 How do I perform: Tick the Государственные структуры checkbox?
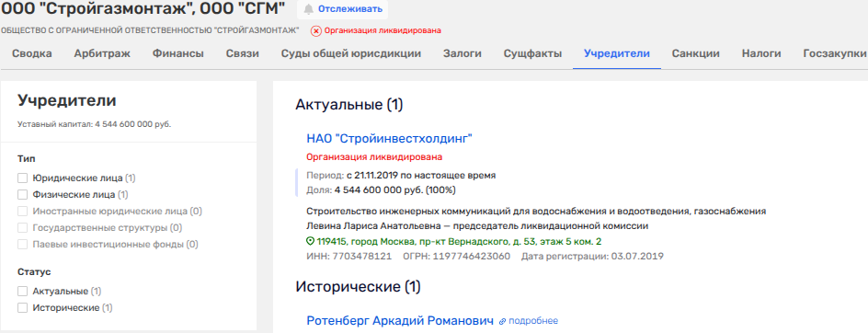pyautogui.click(x=23, y=228)
